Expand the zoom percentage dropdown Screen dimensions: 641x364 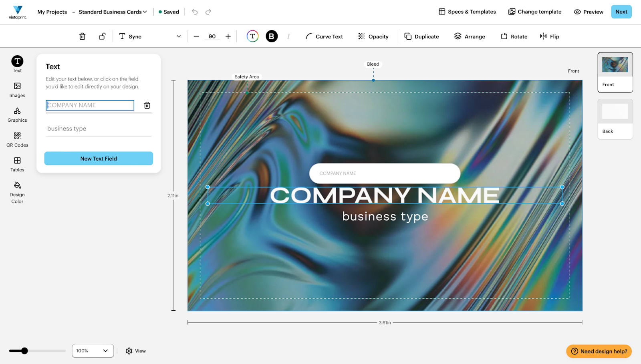point(93,351)
